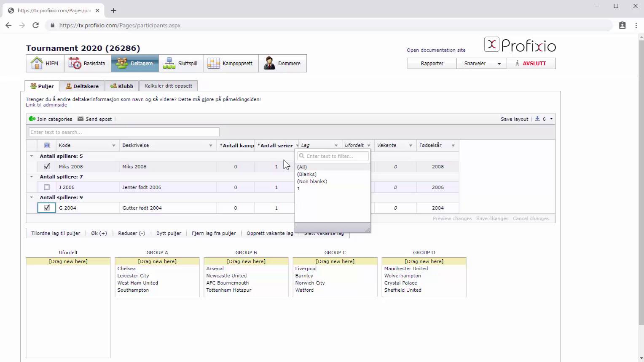Click the Jenter født 2006 cell
Image resolution: width=644 pixels, height=362 pixels.
click(x=168, y=187)
